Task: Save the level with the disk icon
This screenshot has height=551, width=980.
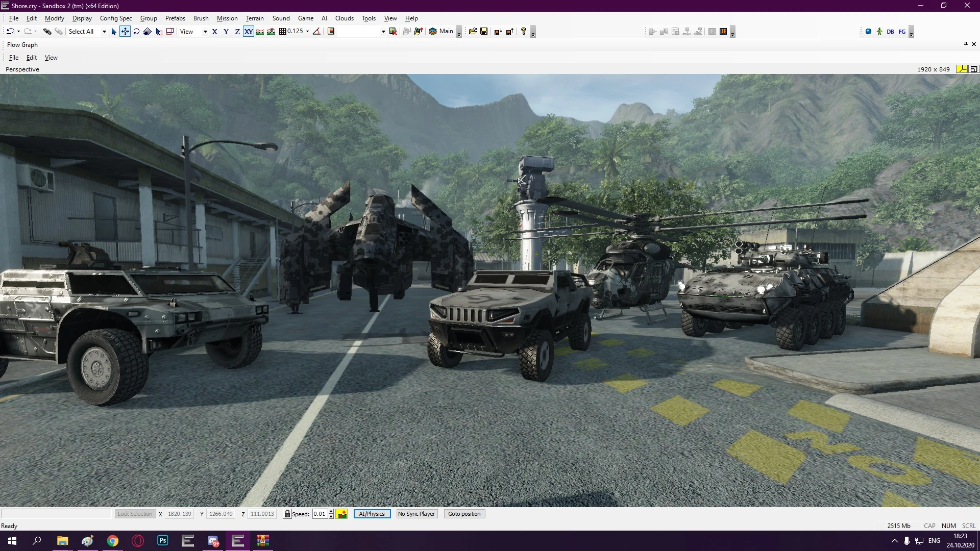Action: 483,31
